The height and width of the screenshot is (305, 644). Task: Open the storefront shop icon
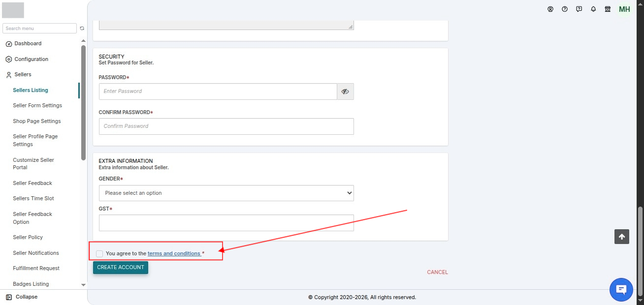click(608, 9)
